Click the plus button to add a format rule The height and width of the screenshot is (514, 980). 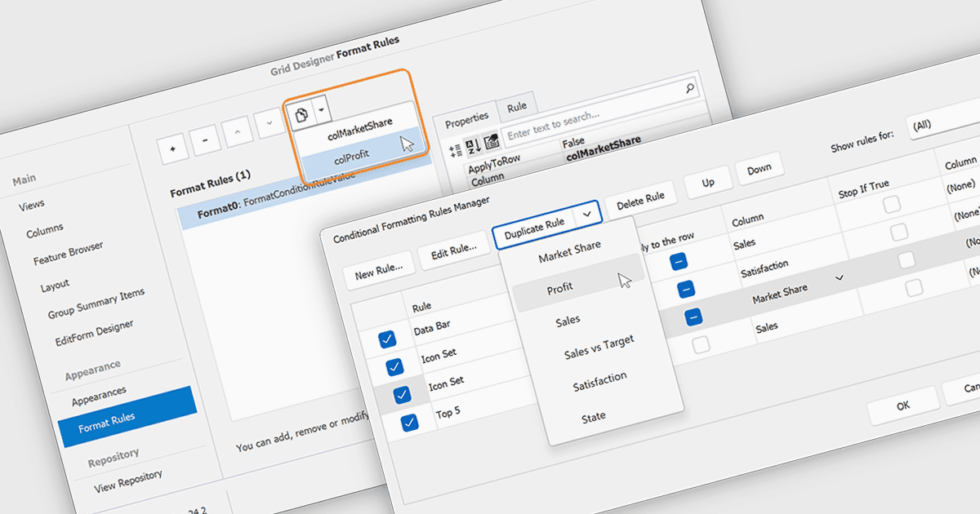172,151
